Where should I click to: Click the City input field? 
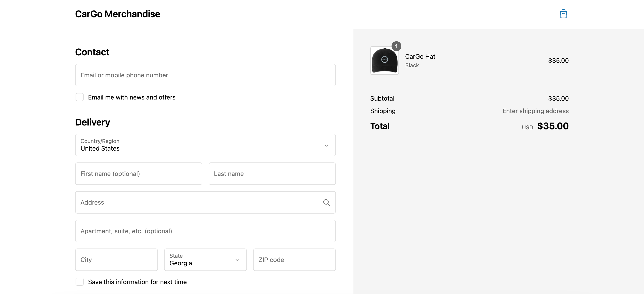coord(116,260)
